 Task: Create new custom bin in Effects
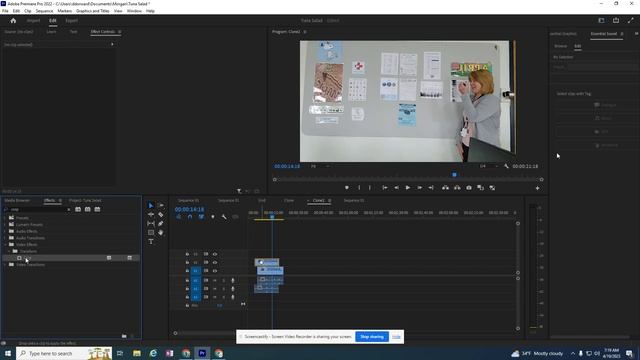(124, 336)
